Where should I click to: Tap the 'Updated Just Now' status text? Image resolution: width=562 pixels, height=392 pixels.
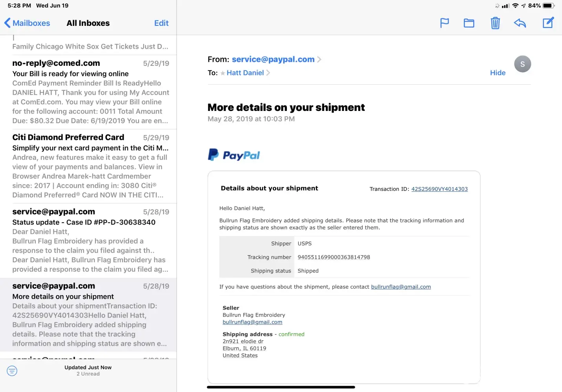coord(88,368)
